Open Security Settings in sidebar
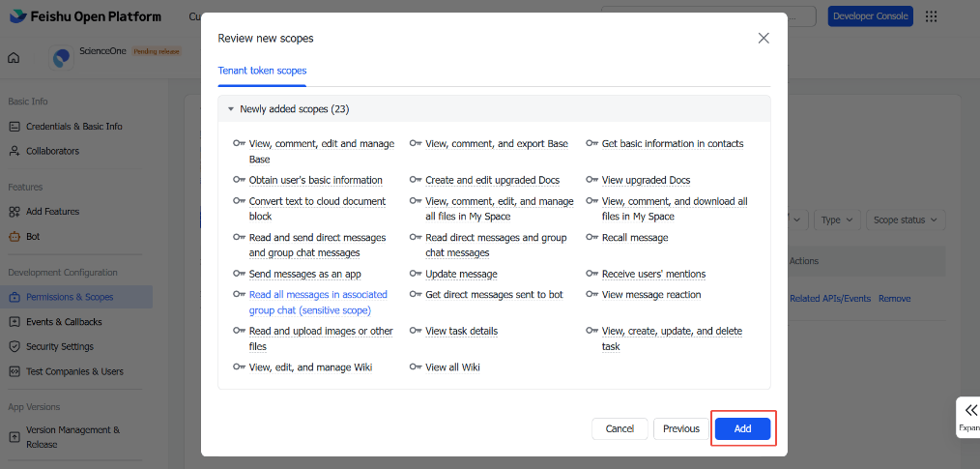This screenshot has height=469, width=980. click(60, 346)
